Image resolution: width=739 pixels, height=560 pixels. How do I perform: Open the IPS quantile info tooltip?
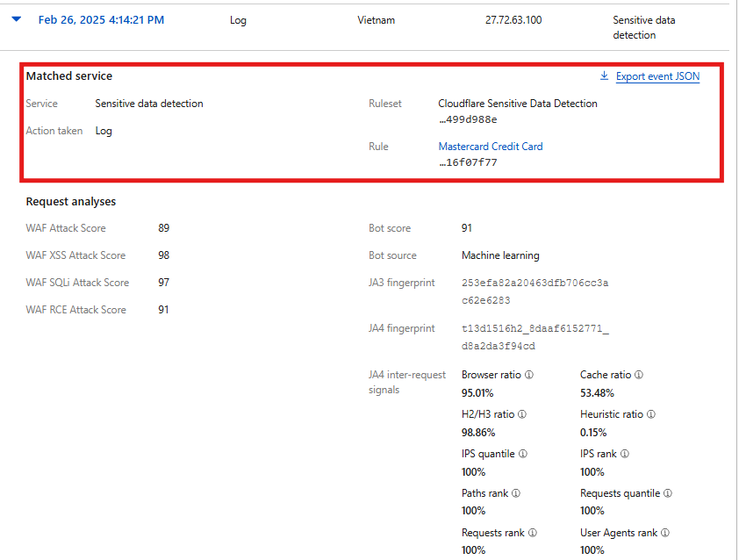point(523,454)
